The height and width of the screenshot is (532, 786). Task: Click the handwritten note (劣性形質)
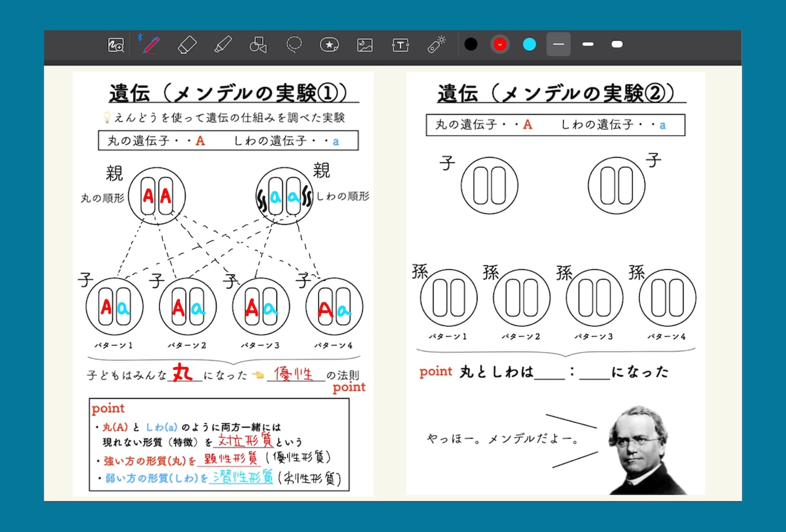(310, 478)
